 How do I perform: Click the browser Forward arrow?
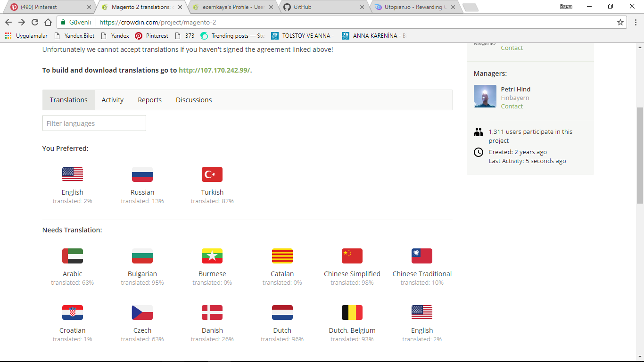pos(22,22)
